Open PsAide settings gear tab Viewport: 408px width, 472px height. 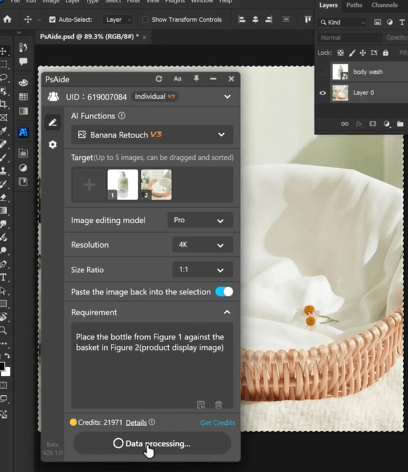(x=53, y=145)
